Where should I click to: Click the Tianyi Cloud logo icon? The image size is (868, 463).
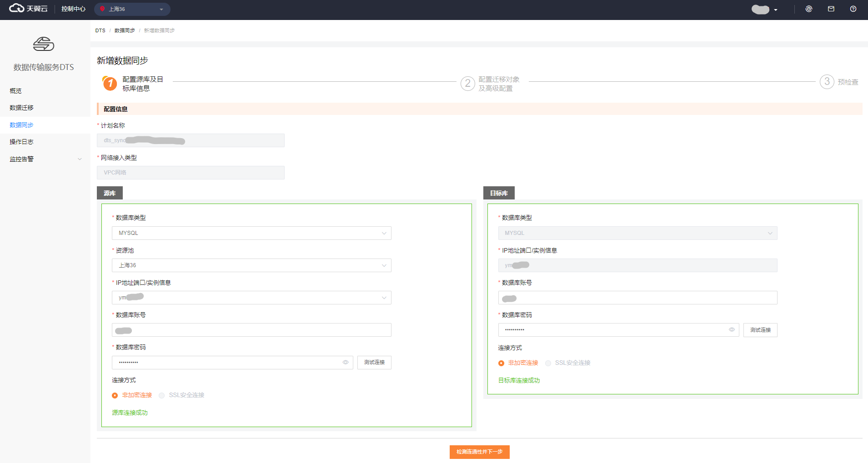pos(17,8)
